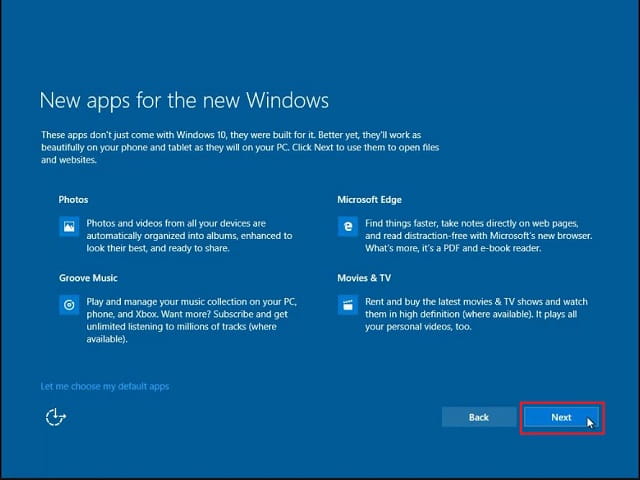640x480 pixels.
Task: Select the Photos heading
Action: (x=73, y=200)
